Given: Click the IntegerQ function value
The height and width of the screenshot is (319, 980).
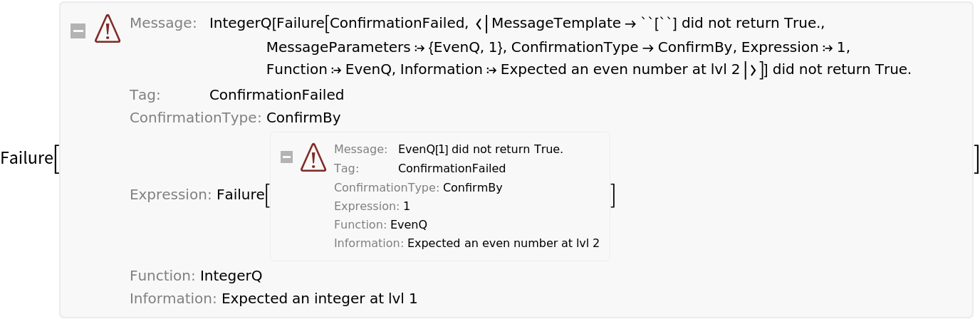Looking at the screenshot, I should click(231, 276).
